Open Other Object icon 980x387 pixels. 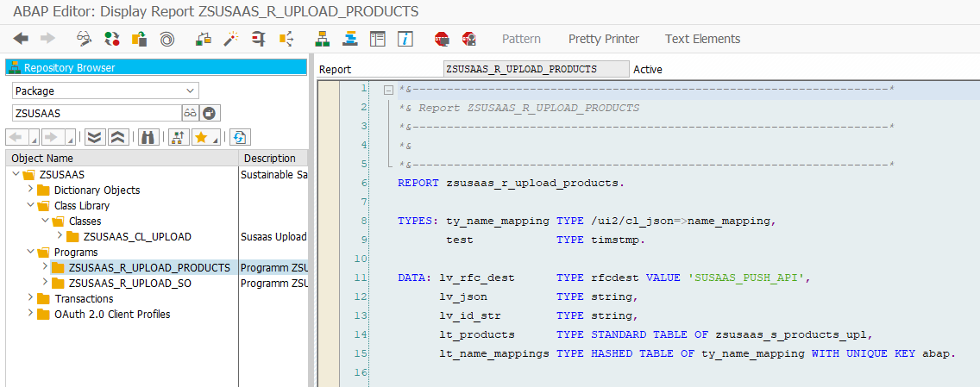click(x=139, y=39)
